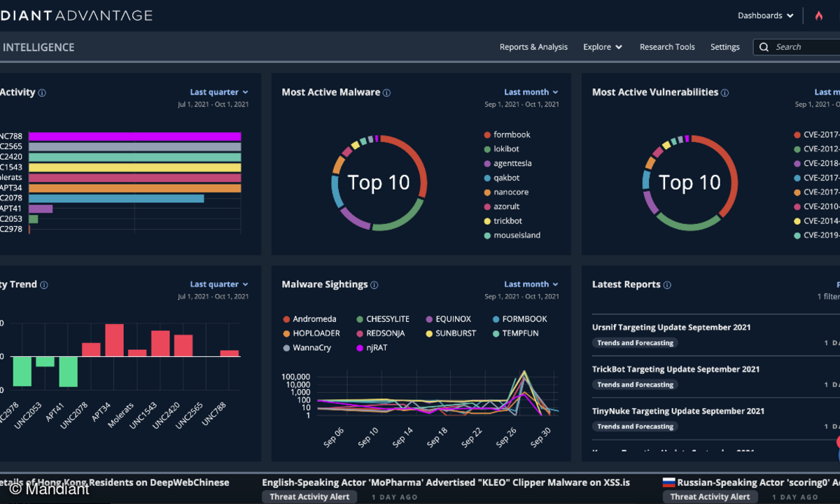Open Reports & Analysis menu

click(x=533, y=47)
